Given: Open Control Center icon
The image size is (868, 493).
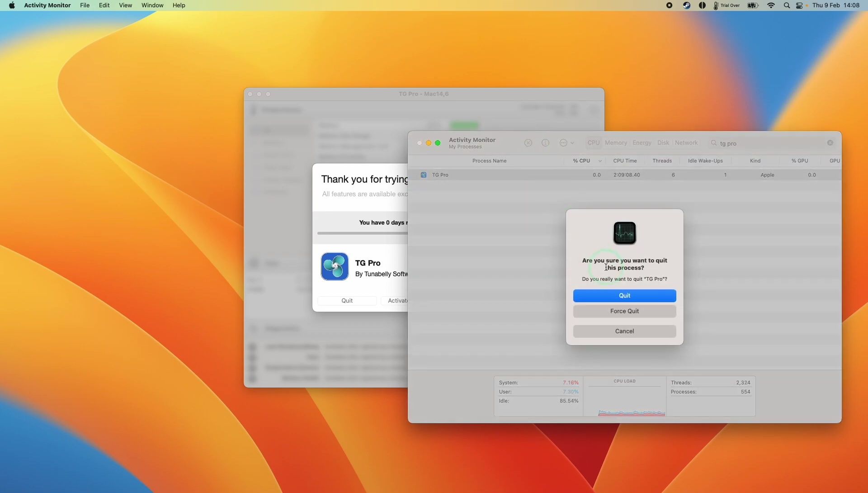Looking at the screenshot, I should click(799, 5).
